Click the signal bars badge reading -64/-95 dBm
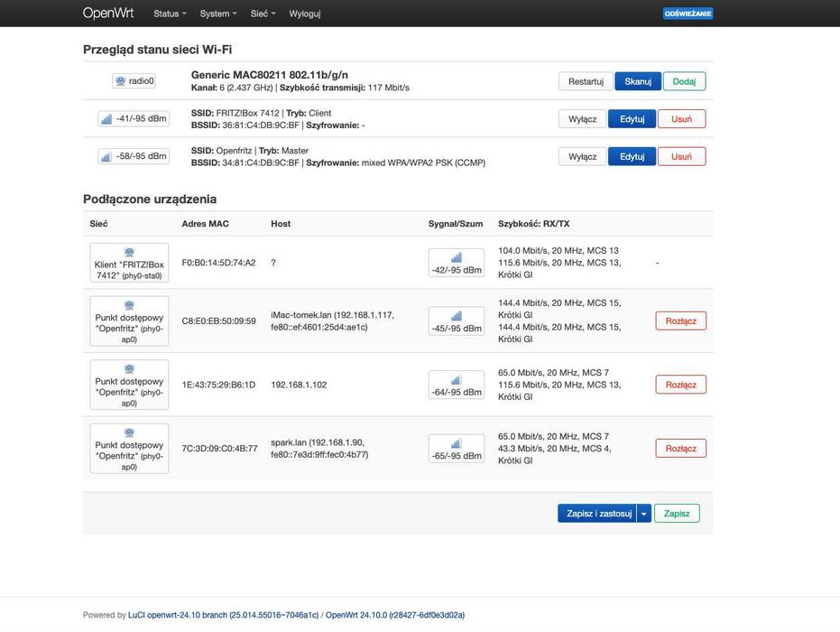This screenshot has width=840, height=632. (457, 385)
